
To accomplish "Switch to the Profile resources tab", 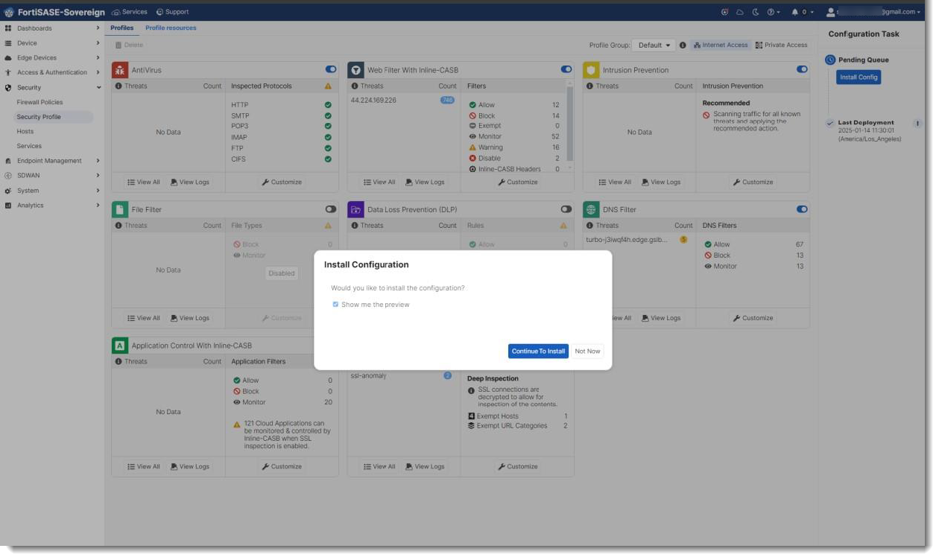I will coord(171,26).
